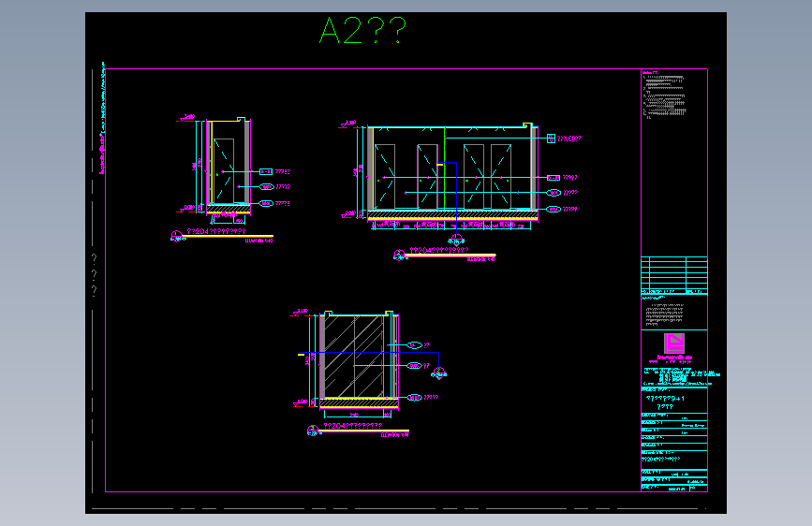Click the hatched floor slab under four-door elevation
The image size is (812, 526).
453,213
